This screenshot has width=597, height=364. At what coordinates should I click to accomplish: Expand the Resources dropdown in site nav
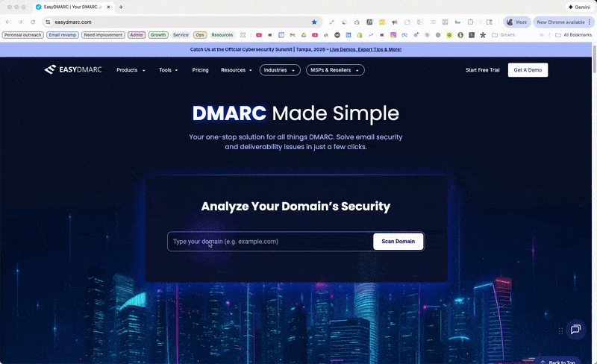[237, 70]
